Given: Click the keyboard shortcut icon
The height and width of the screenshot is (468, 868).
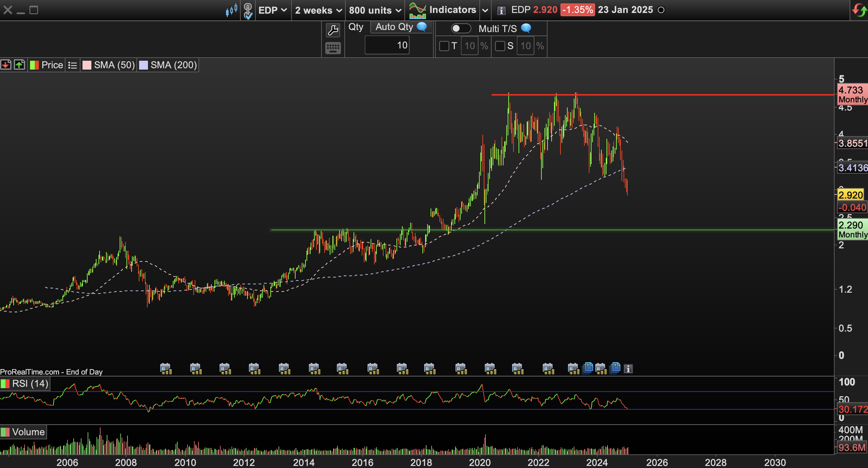Looking at the screenshot, I should (x=333, y=48).
